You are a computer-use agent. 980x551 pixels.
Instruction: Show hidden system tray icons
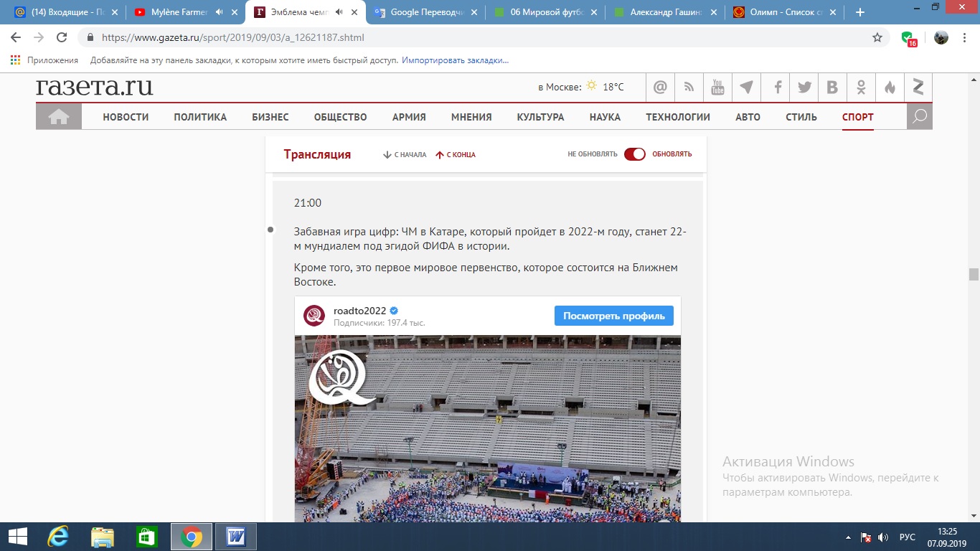(x=847, y=537)
